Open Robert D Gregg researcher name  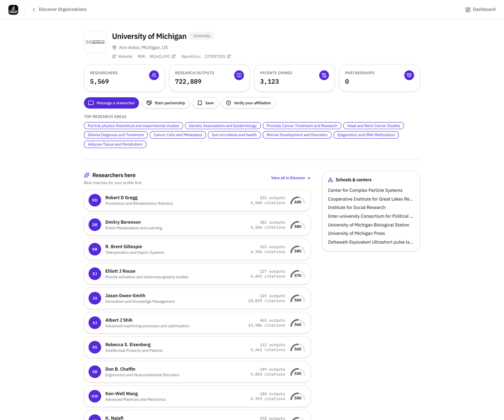pyautogui.click(x=121, y=198)
